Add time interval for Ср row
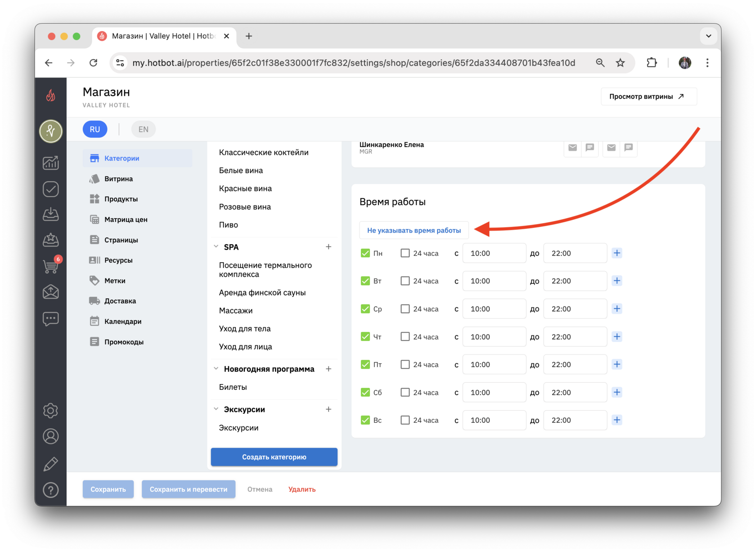 (617, 309)
